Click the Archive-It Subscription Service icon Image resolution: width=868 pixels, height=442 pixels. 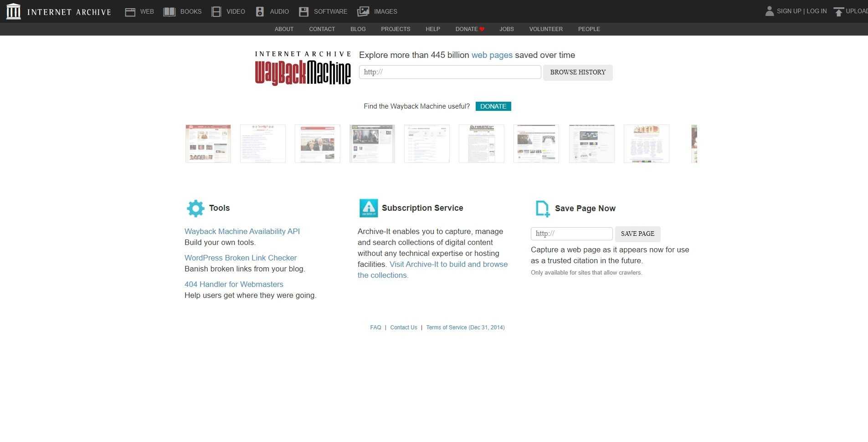click(368, 208)
